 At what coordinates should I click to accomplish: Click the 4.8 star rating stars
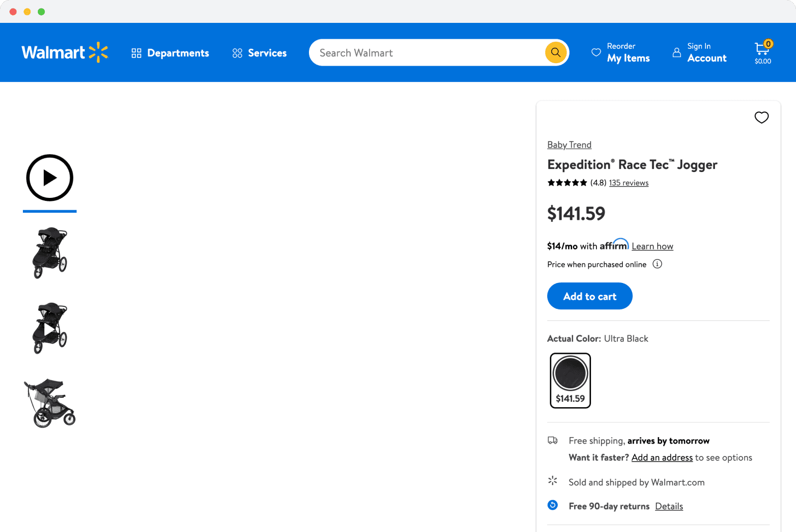[x=567, y=182]
